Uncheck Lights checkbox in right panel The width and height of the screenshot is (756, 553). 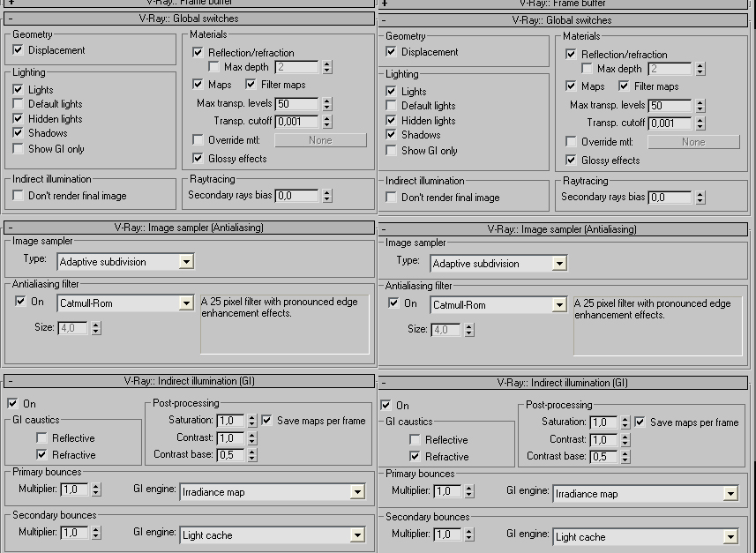pyautogui.click(x=391, y=91)
